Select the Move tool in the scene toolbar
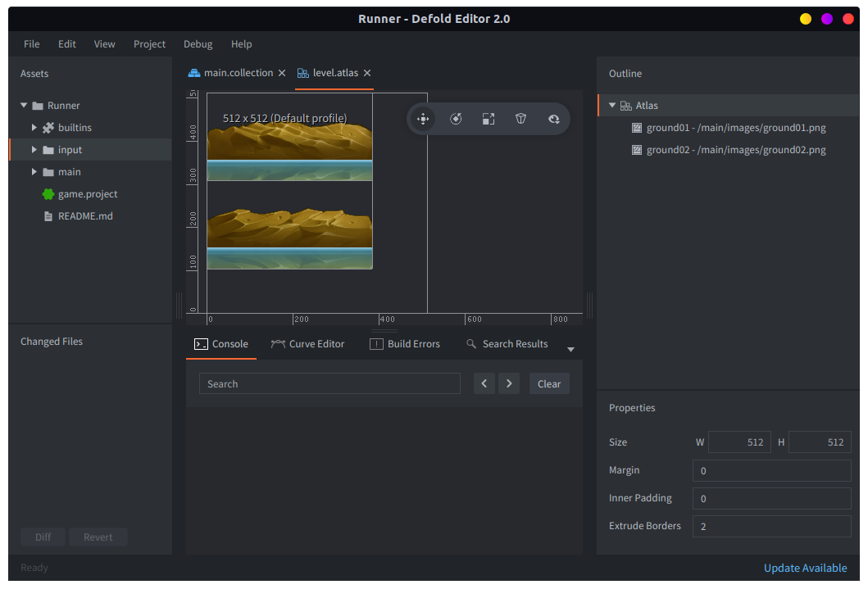868x589 pixels. point(423,119)
